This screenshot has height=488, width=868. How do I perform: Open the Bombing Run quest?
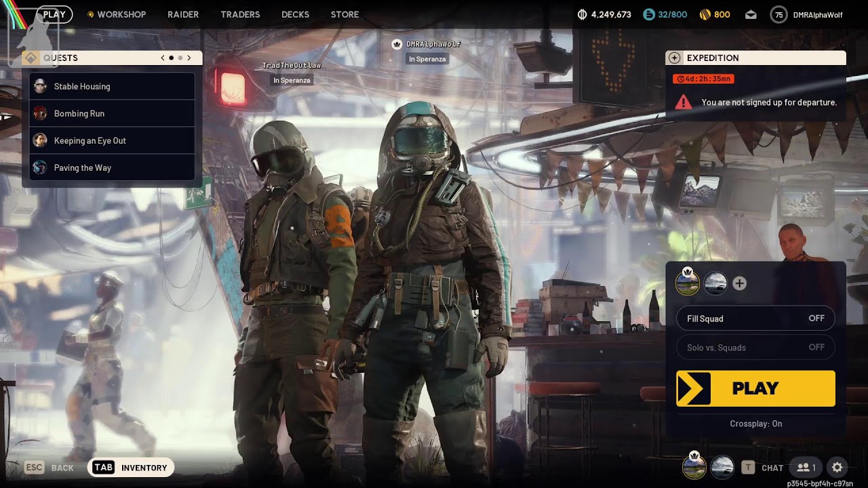113,113
